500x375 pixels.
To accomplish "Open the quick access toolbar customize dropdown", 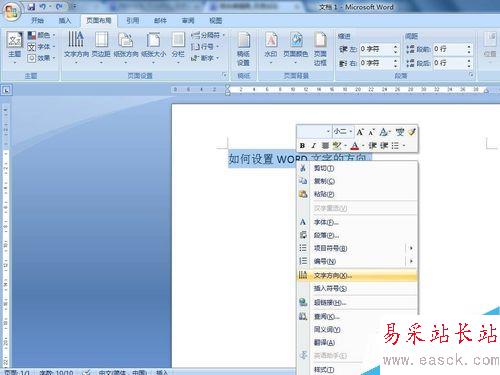I will tap(74, 7).
